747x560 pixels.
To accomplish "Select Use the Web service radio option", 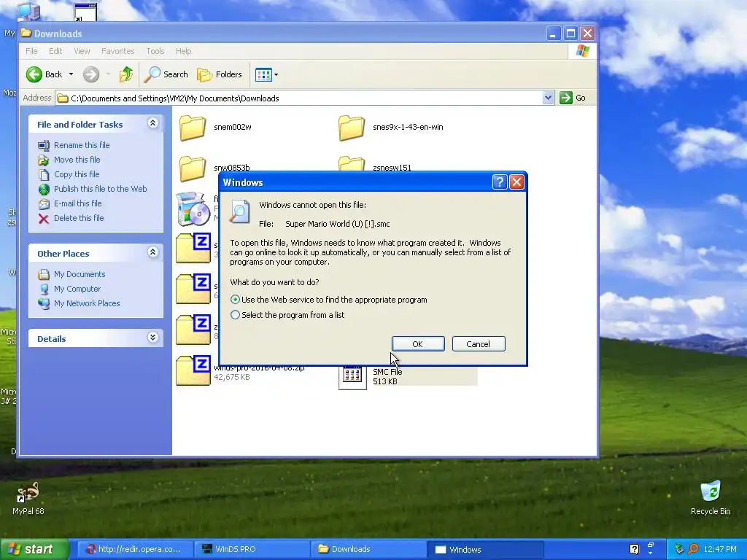I will click(235, 300).
